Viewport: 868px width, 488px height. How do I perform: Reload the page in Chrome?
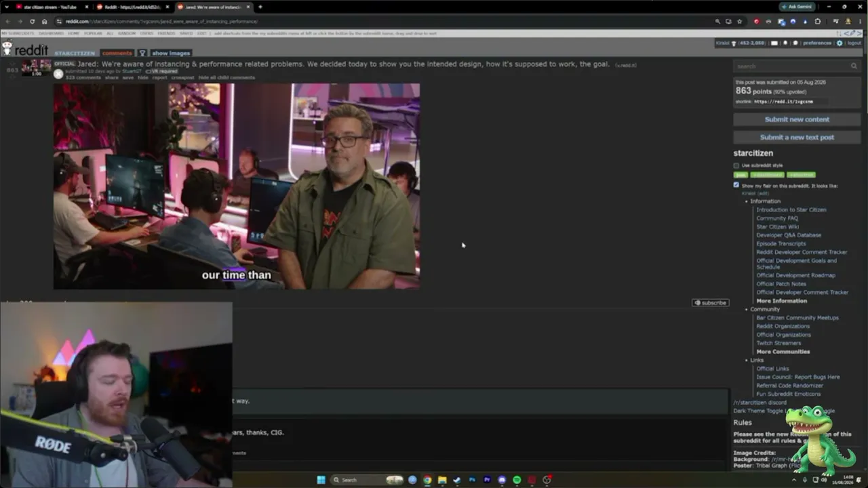coord(32,21)
